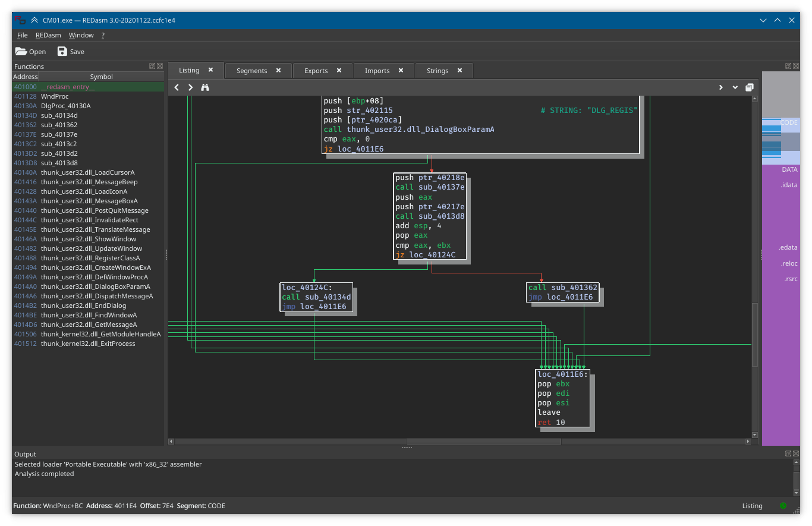The image size is (812, 526).
Task: Click the binoculars search icon
Action: [x=205, y=87]
